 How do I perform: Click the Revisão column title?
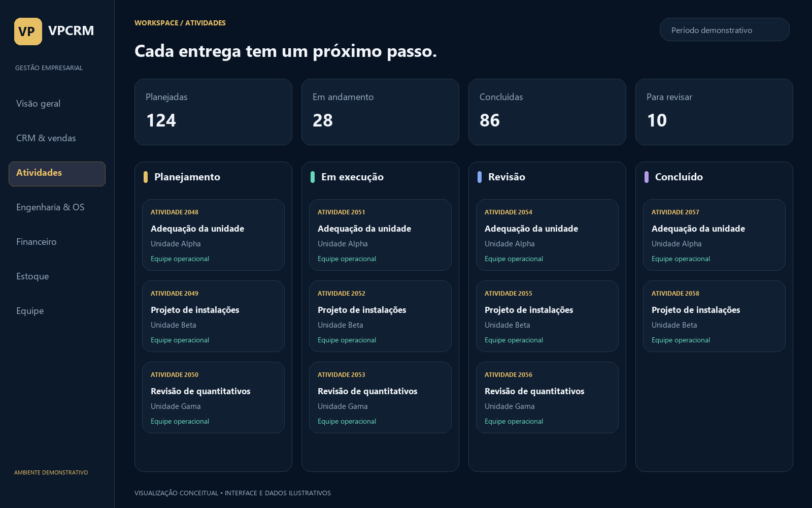[x=506, y=177]
